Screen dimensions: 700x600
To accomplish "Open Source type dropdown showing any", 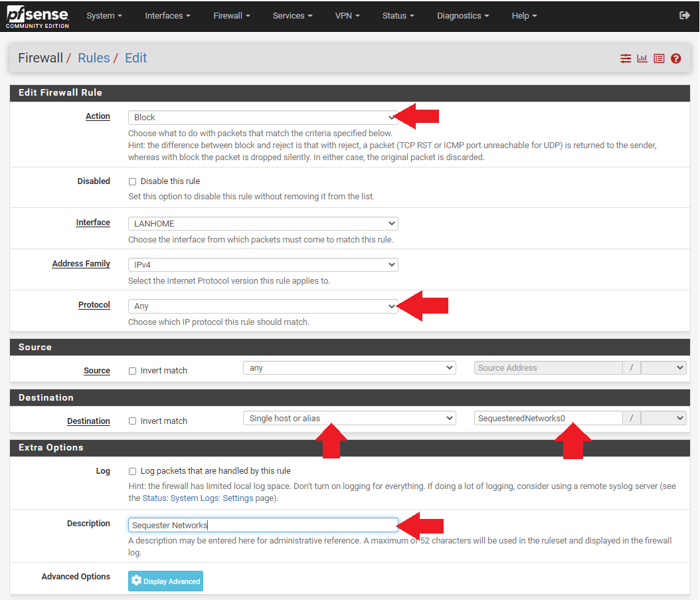I will click(x=349, y=368).
